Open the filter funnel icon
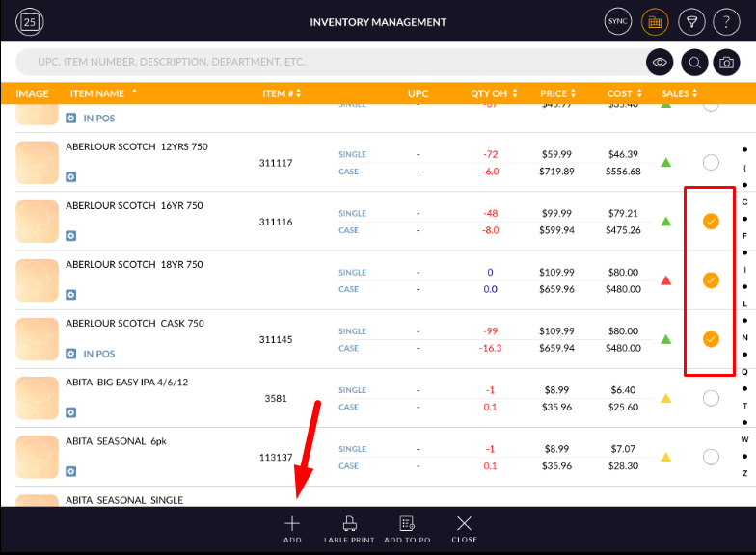This screenshot has width=756, height=555. click(x=690, y=21)
